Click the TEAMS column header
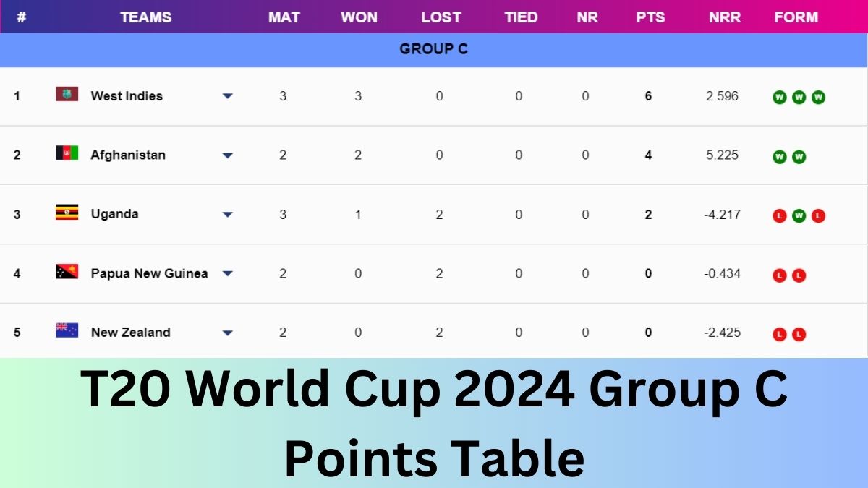Screen dimensions: 868x488 tap(145, 17)
